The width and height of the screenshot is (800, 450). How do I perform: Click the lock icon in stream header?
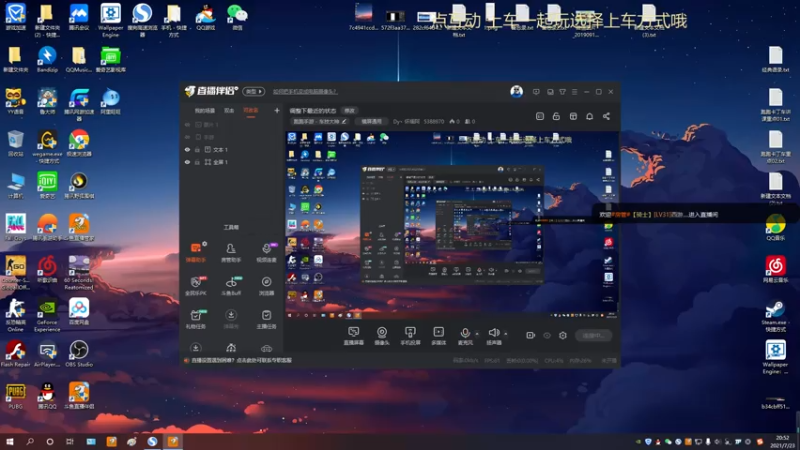556,116
